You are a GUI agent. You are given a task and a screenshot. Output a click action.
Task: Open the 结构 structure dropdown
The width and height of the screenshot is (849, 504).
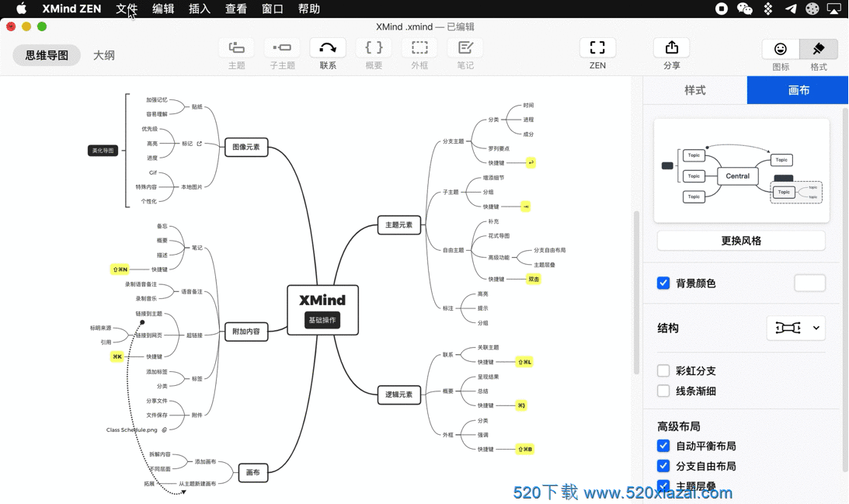796,328
